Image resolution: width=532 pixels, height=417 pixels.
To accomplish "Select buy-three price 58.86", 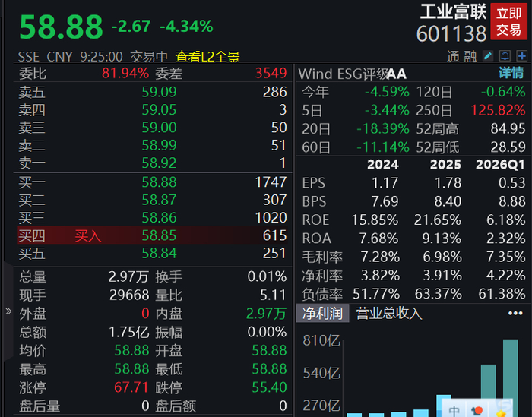I will point(159,218).
